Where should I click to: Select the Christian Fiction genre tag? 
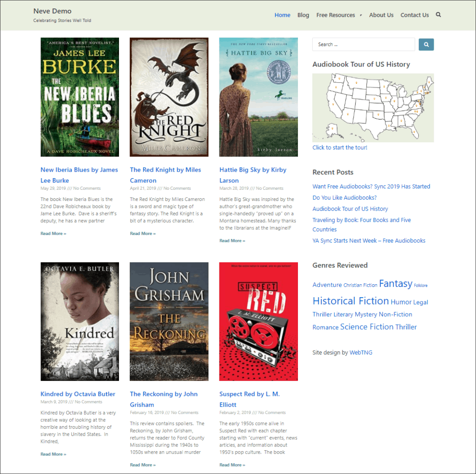click(x=360, y=285)
